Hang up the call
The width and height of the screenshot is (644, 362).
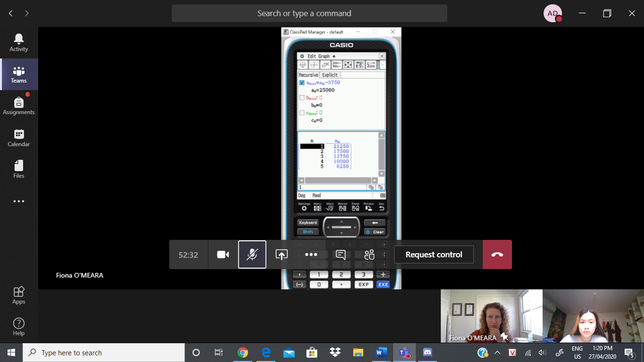(x=497, y=255)
